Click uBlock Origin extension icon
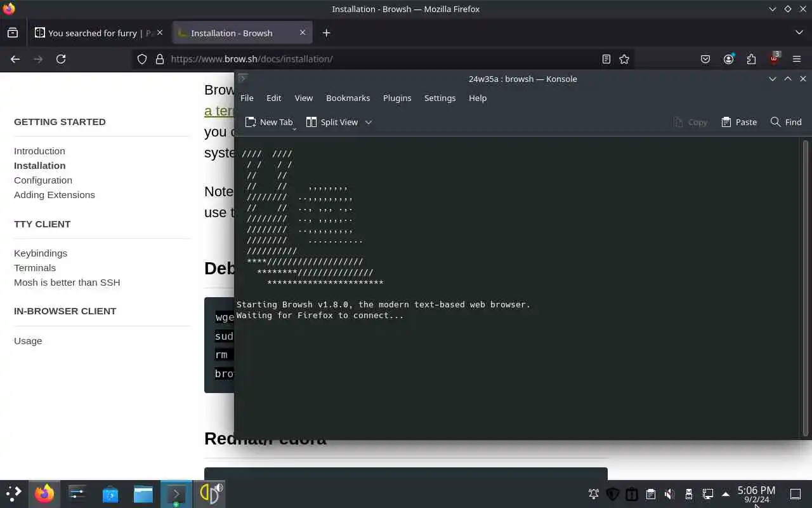This screenshot has width=812, height=508. click(x=774, y=59)
